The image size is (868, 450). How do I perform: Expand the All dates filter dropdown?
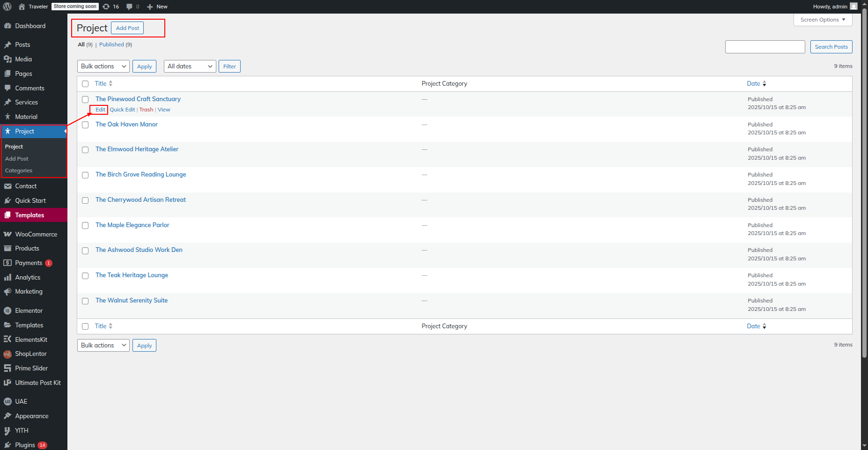point(190,66)
